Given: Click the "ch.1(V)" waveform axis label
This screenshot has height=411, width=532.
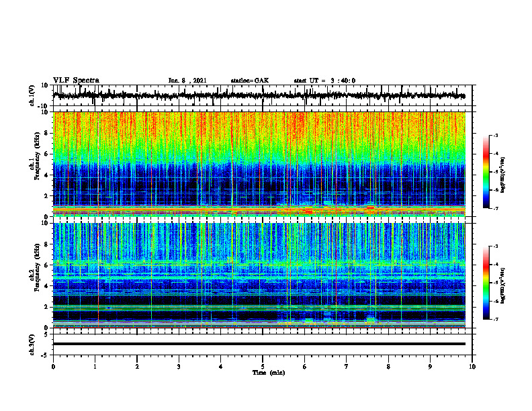Looking at the screenshot, I should [x=32, y=95].
